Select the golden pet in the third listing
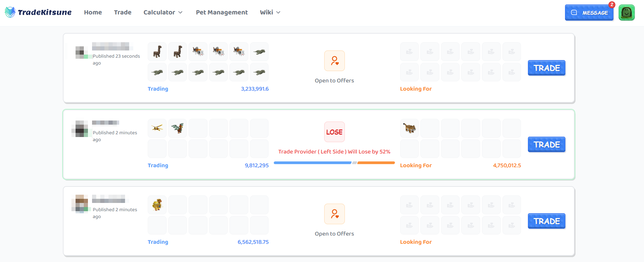Viewport: 644px width, 262px height. pyautogui.click(x=157, y=205)
